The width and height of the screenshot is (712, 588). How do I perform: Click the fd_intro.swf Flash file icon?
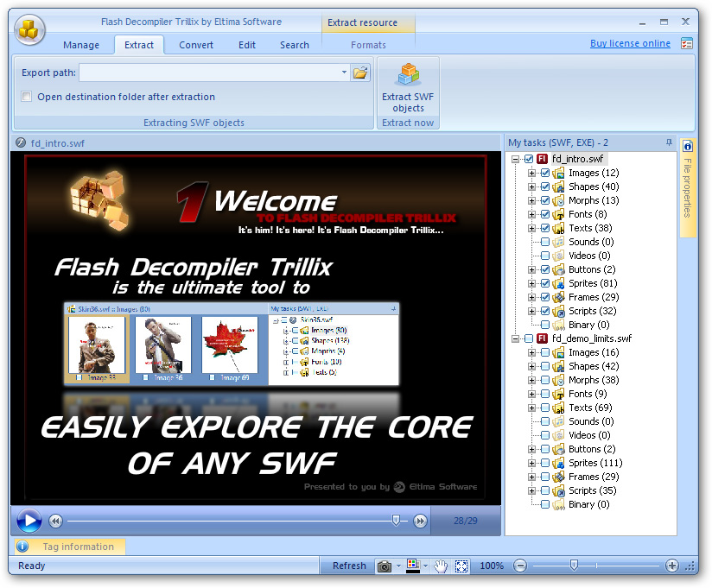[x=542, y=159]
